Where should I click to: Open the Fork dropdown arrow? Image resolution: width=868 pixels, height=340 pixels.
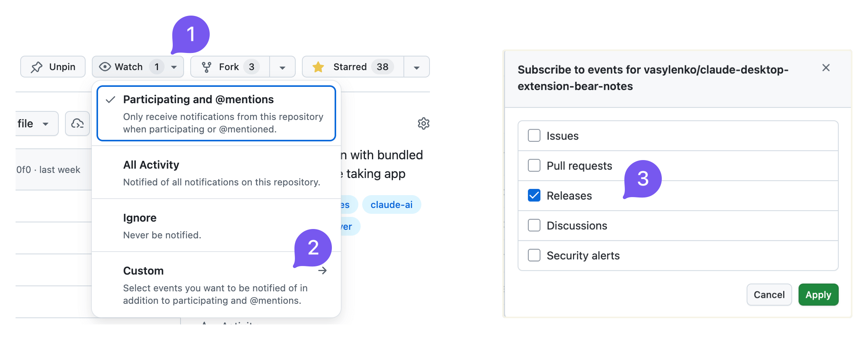click(x=282, y=67)
